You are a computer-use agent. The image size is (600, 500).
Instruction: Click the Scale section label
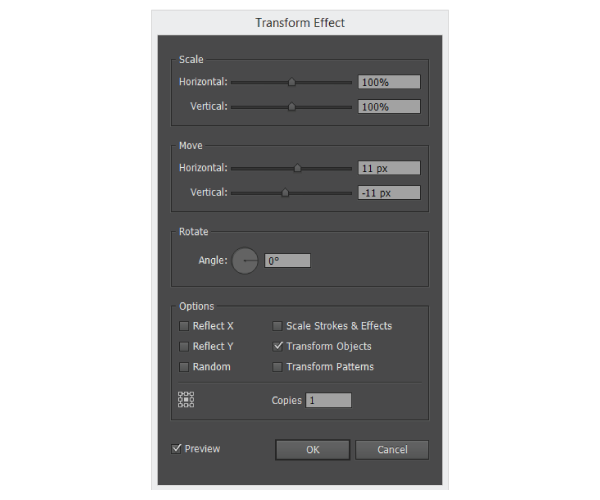point(191,60)
